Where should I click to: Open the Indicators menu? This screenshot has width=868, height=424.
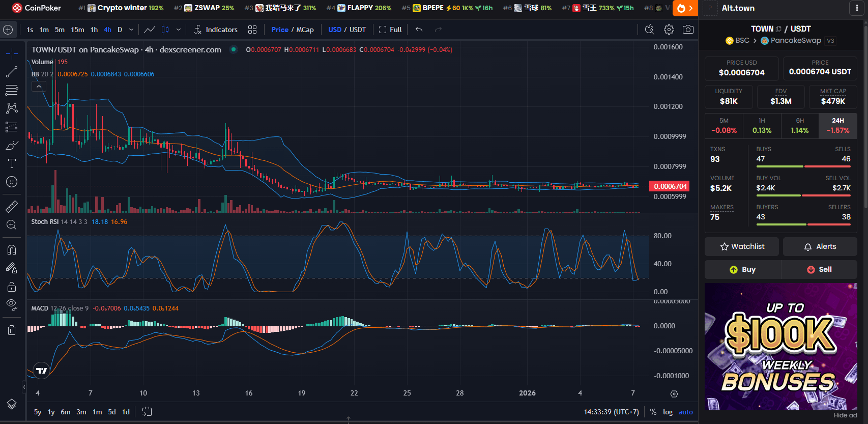216,30
